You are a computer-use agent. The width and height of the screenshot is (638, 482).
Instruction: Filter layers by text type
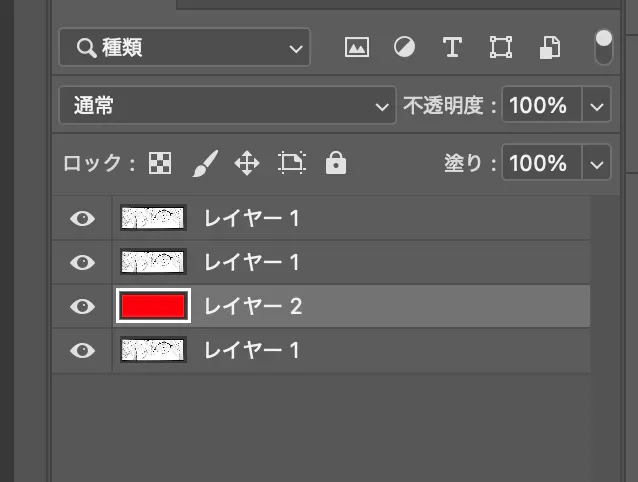tap(452, 47)
